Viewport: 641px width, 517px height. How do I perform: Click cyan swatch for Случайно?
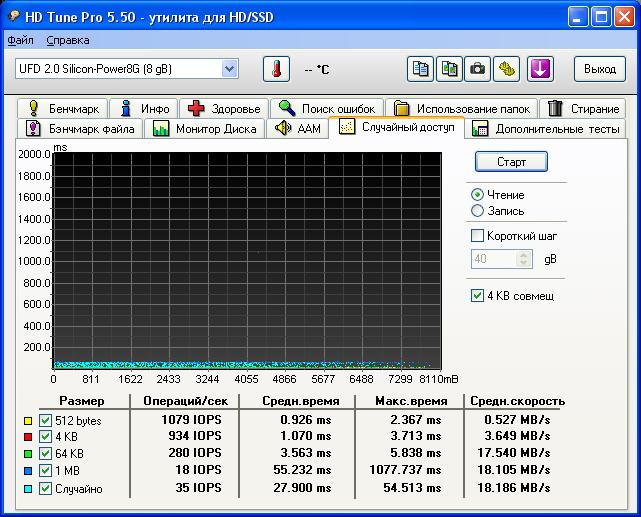click(x=28, y=489)
